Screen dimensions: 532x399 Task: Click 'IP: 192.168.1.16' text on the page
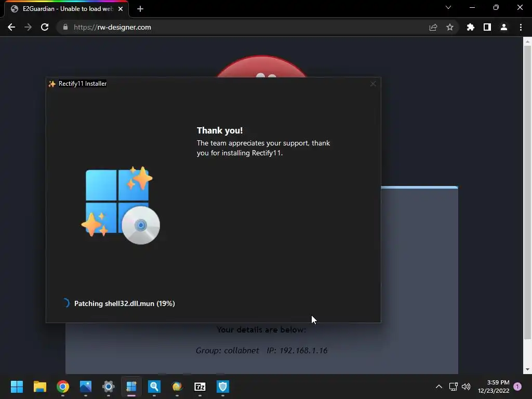click(297, 351)
